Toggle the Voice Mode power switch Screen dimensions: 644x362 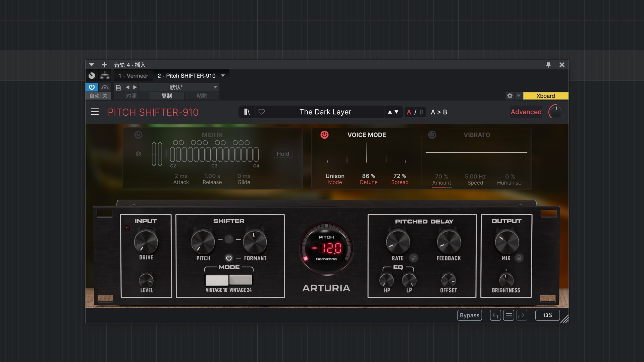[x=325, y=135]
